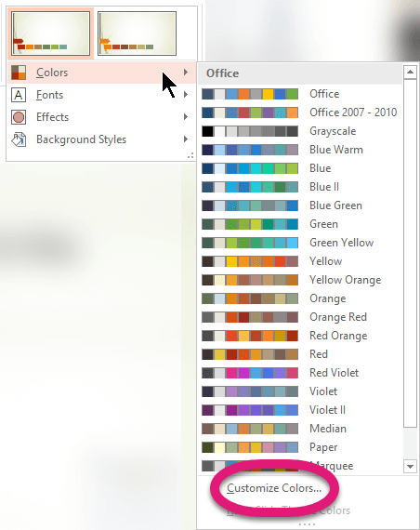Open the Effects submenu
This screenshot has height=530, width=420.
(x=101, y=117)
